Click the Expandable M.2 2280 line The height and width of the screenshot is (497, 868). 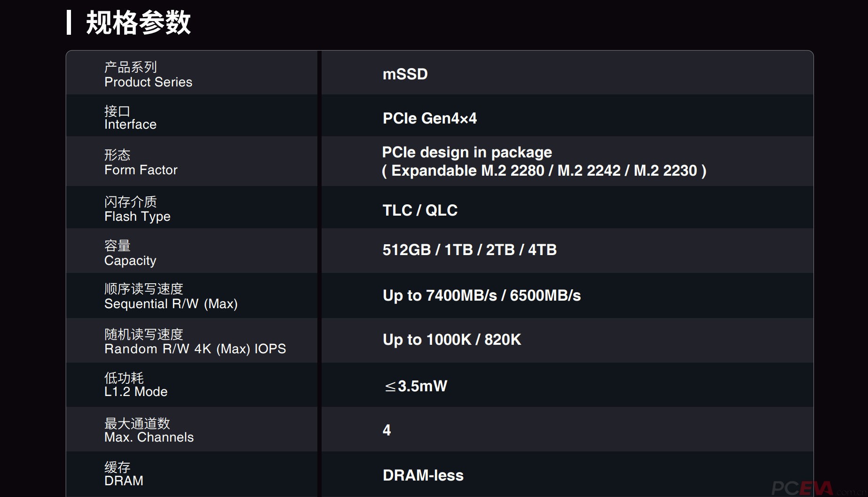coord(544,171)
